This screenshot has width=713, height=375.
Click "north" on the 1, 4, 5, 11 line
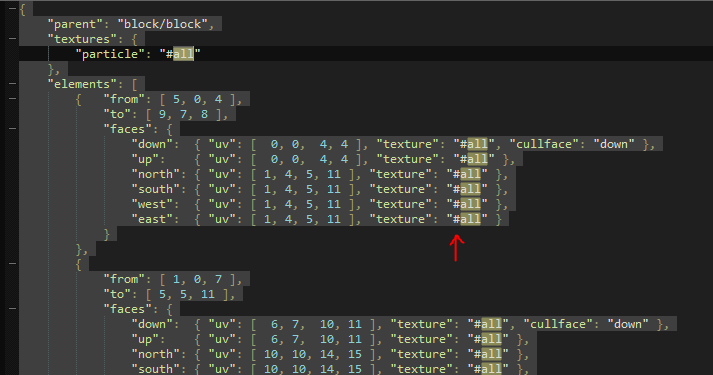click(x=156, y=174)
